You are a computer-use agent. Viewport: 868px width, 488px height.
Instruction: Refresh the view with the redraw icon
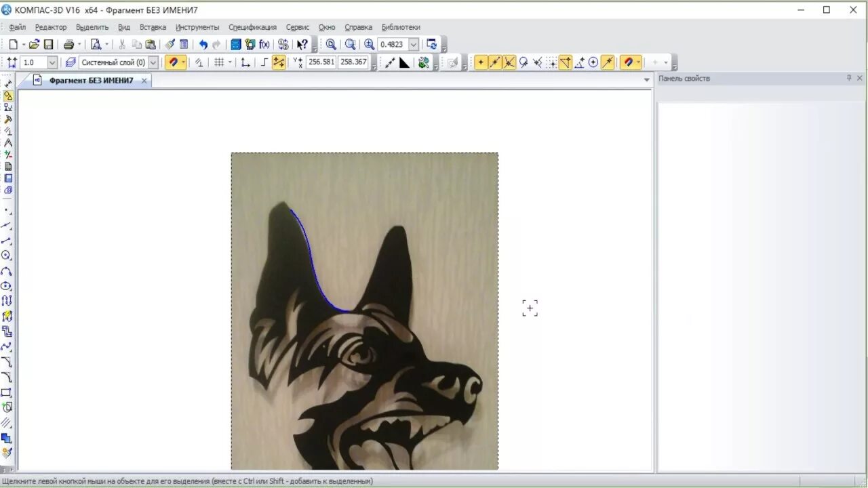[431, 44]
